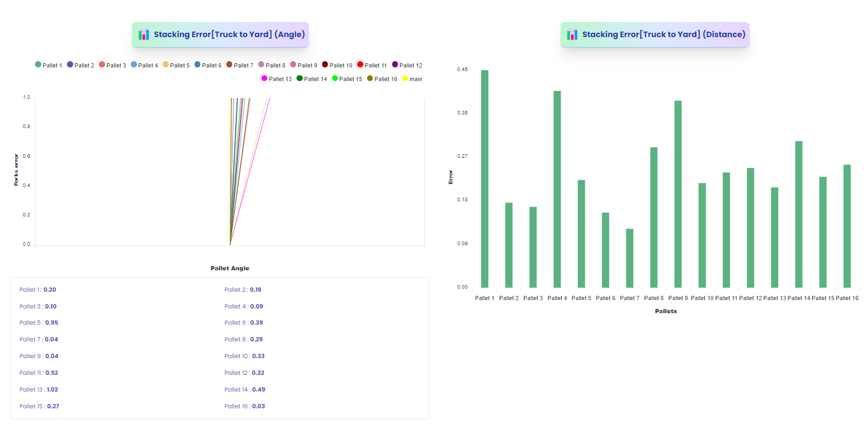Select the Pallet 16 bar in Distance chart
The width and height of the screenshot is (868, 424).
pyautogui.click(x=847, y=226)
